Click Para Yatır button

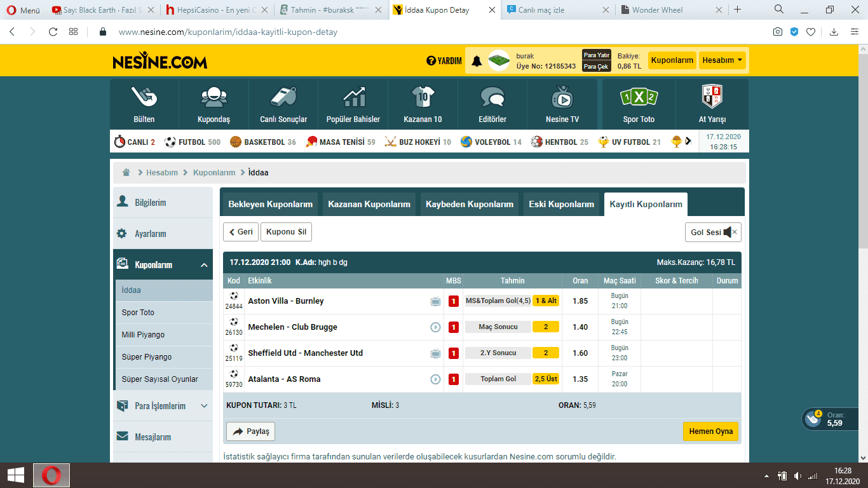pos(597,55)
